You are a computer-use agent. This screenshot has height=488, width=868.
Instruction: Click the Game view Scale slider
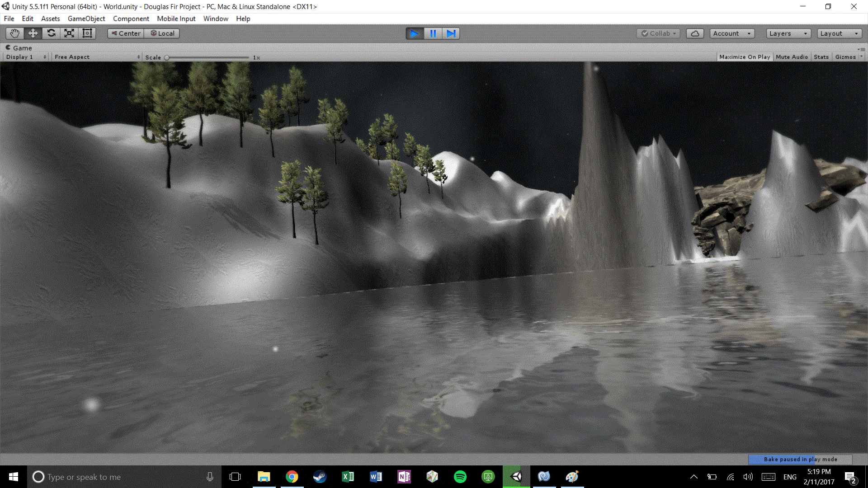point(207,57)
